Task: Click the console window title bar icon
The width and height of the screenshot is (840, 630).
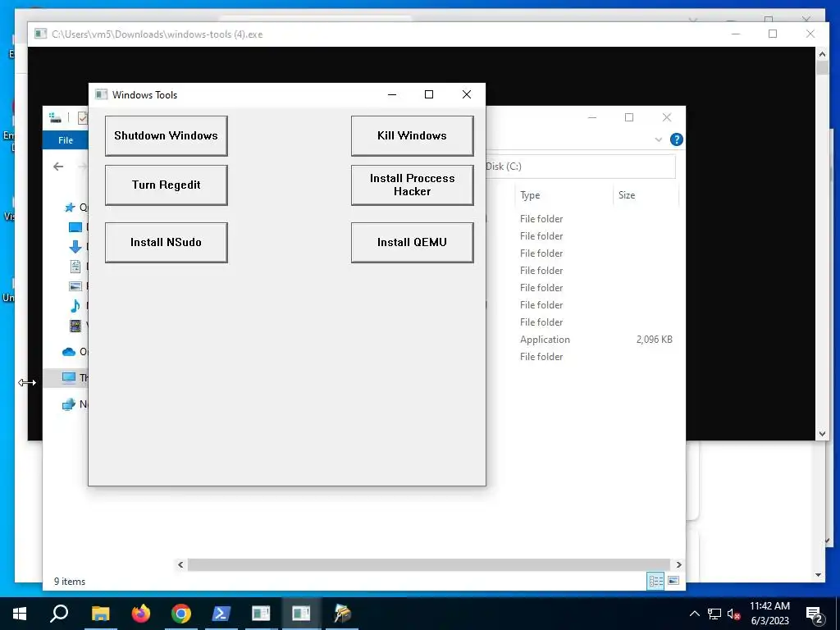Action: [41, 34]
